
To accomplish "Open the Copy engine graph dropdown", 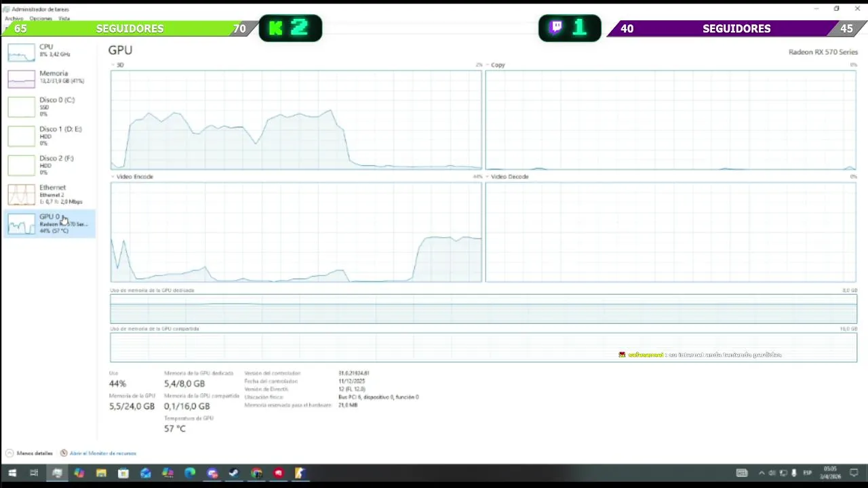I will (488, 65).
